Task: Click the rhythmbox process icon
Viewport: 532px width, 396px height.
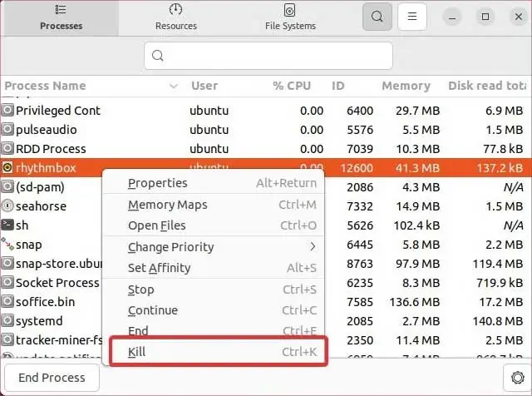Action: pos(7,168)
